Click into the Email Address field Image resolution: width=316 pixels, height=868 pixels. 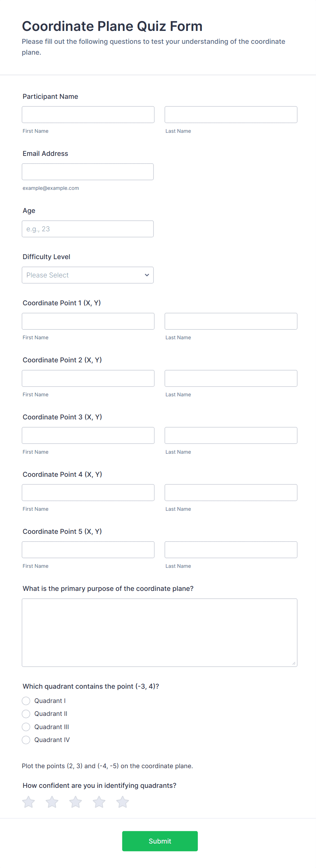[88, 172]
